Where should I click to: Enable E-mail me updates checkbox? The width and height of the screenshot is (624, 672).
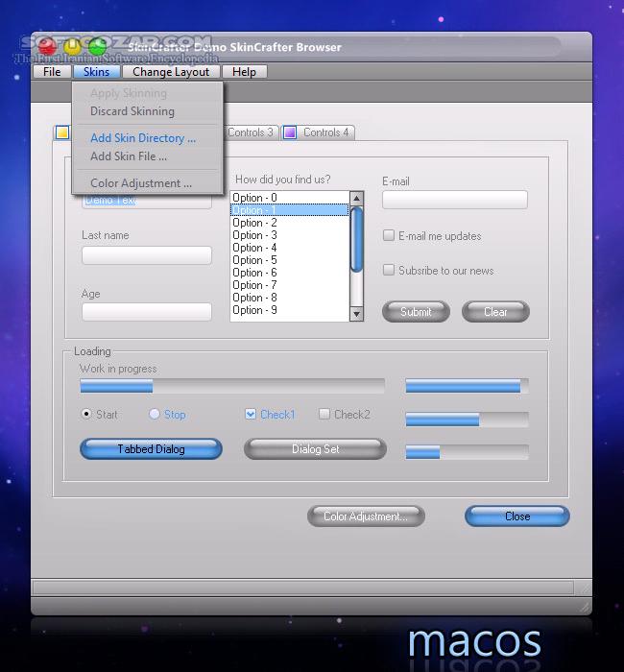coord(388,235)
